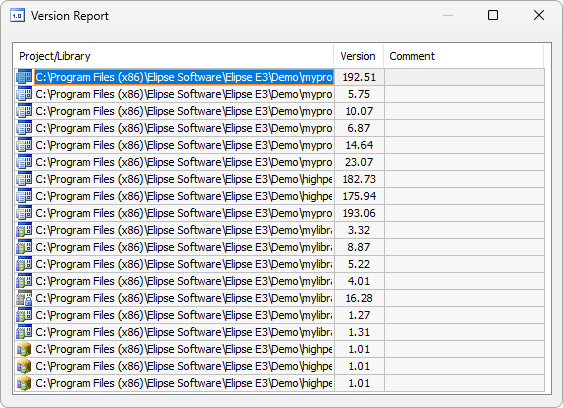Select the version value 193.06

[359, 213]
